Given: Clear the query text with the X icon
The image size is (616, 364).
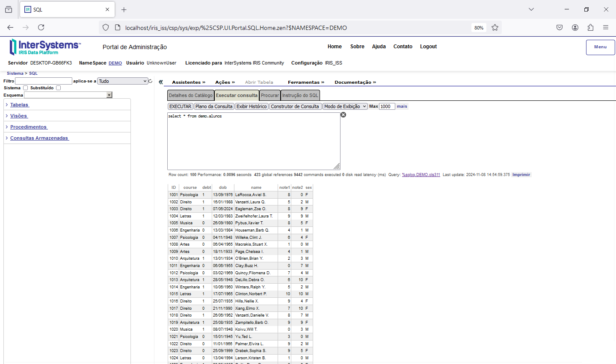Looking at the screenshot, I should click(343, 115).
